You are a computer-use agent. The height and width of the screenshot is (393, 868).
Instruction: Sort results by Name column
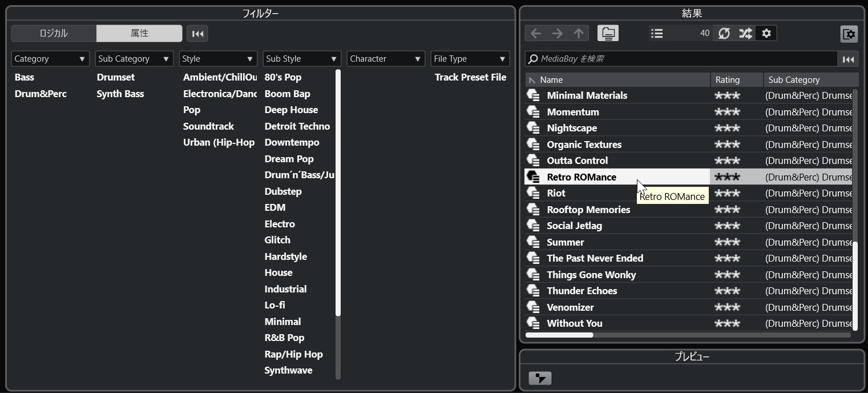pyautogui.click(x=617, y=80)
